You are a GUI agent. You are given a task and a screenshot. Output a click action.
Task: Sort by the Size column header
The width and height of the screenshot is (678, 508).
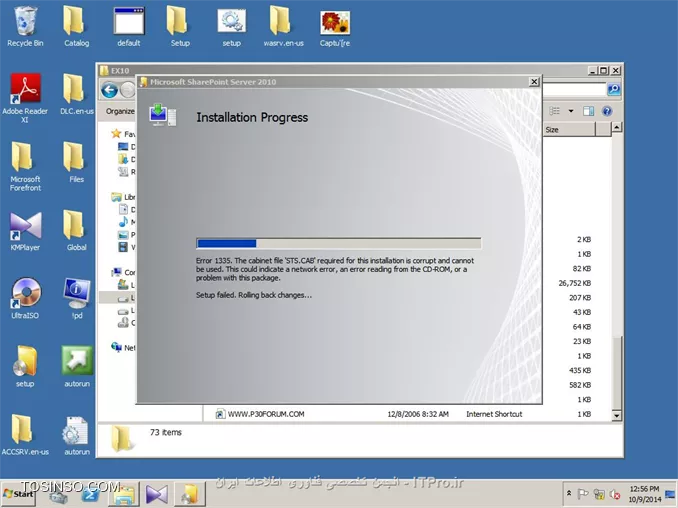pos(569,129)
